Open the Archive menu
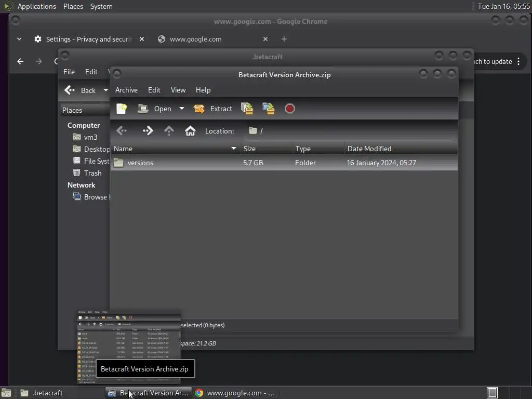This screenshot has width=532, height=399. tap(126, 90)
